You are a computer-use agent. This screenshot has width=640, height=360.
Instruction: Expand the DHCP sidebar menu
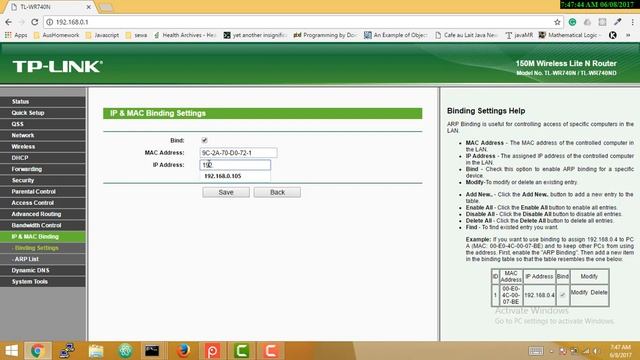(x=43, y=158)
